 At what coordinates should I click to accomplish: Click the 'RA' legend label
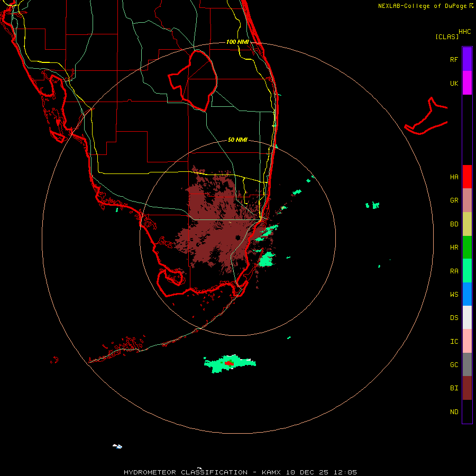click(454, 271)
